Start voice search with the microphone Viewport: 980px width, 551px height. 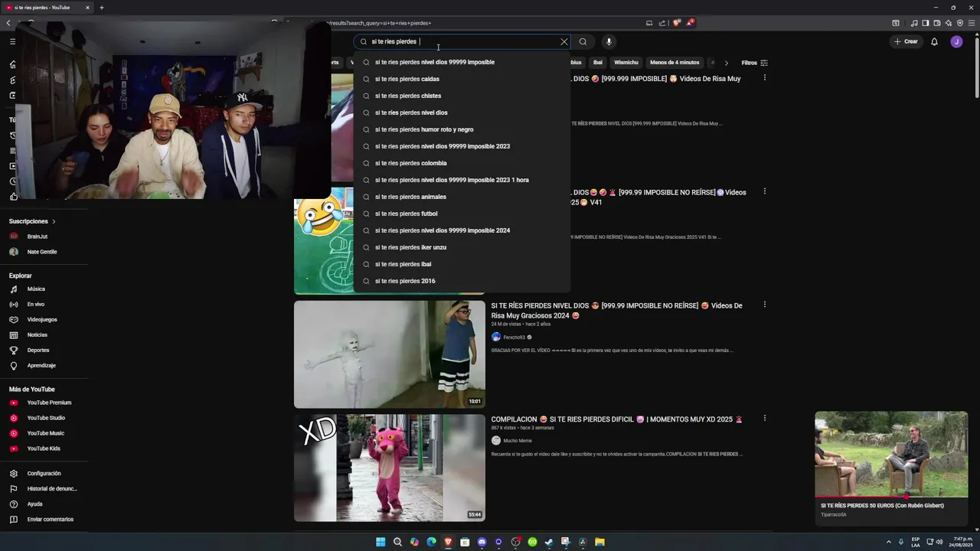609,41
